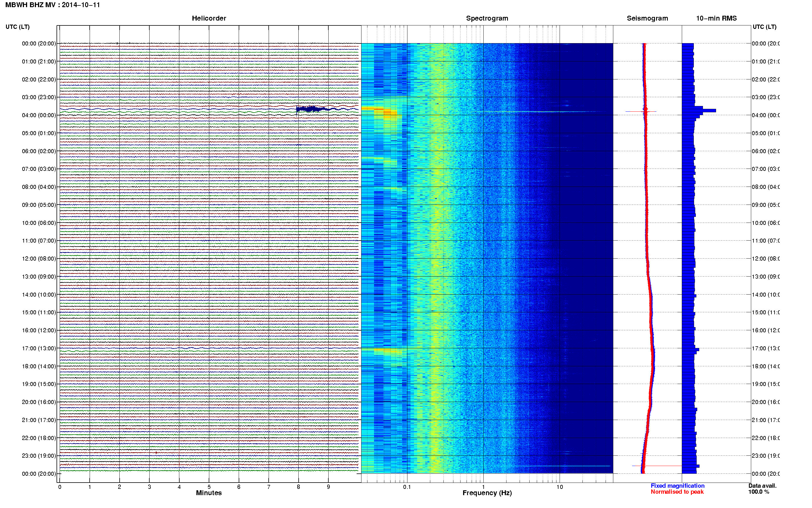Click the '22:00 (18:00)' left time label
The image size is (812, 508).
[x=39, y=438]
